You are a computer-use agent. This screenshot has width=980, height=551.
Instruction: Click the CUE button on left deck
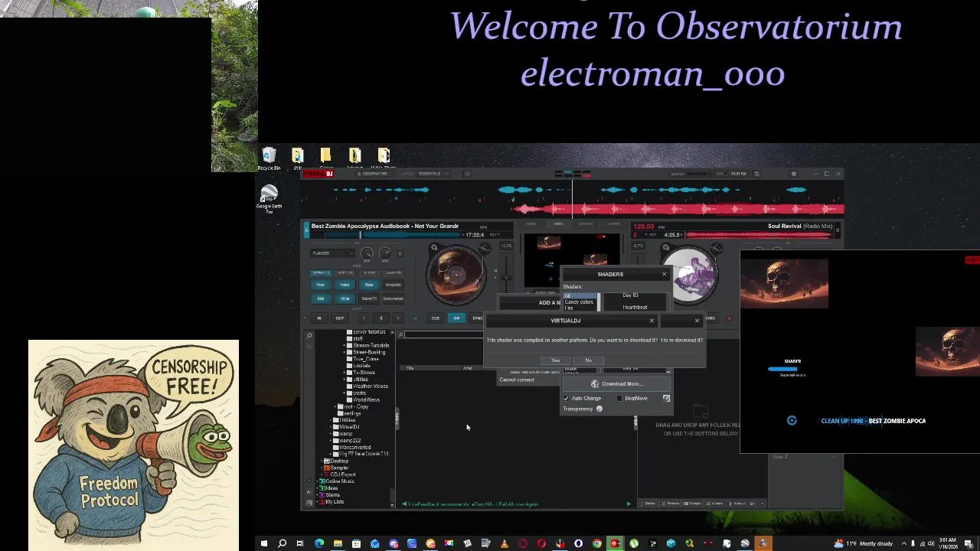coord(435,318)
